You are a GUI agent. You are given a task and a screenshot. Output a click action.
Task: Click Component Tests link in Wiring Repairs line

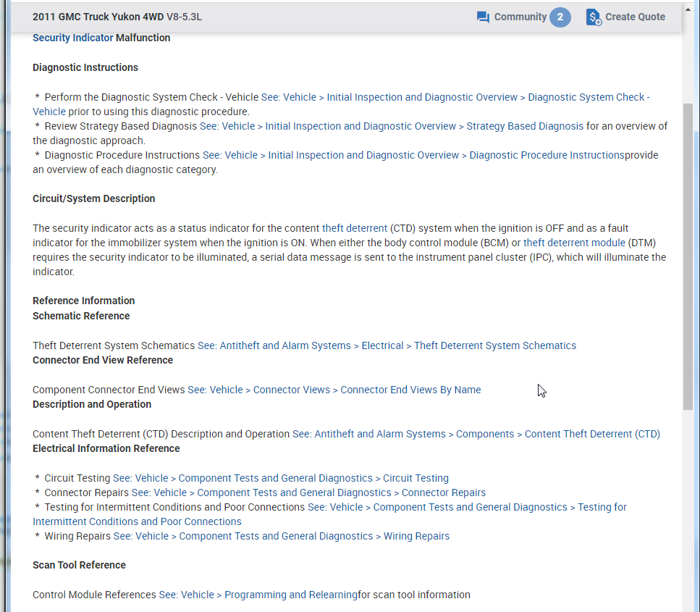coord(276,536)
